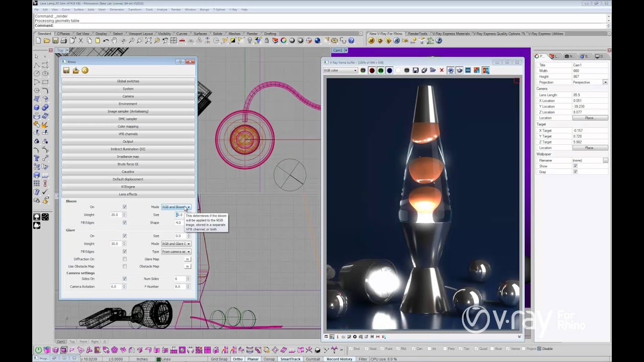Click the F-Number value field
Image resolution: width=644 pixels, height=362 pixels.
[180, 287]
